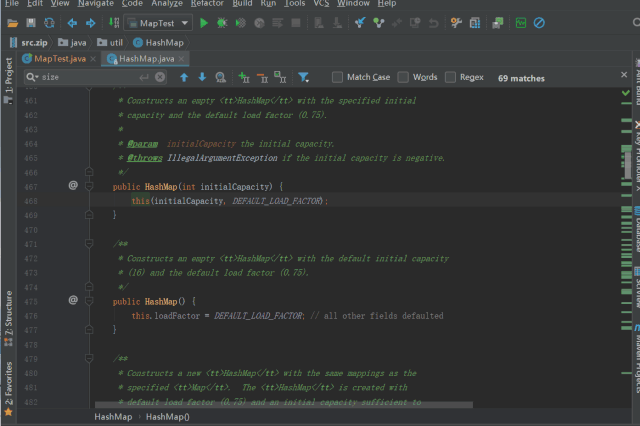Jump to previous search occurrence arrow

coord(183,77)
